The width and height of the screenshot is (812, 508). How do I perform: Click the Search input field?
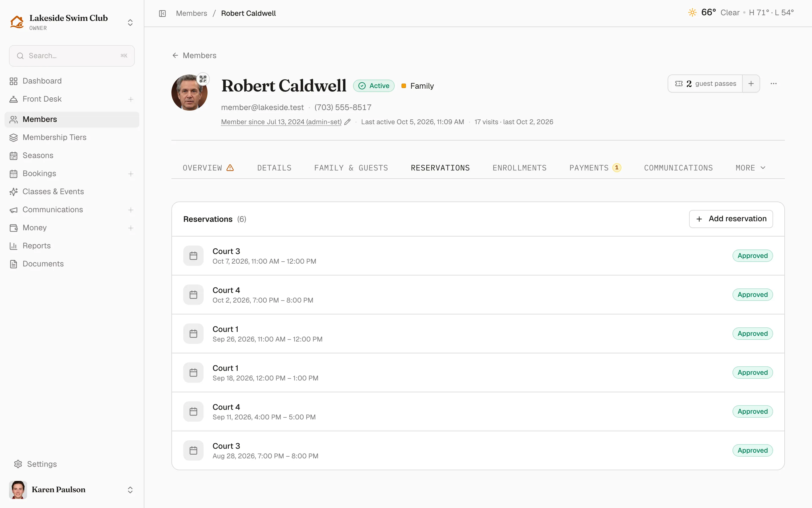[72, 56]
